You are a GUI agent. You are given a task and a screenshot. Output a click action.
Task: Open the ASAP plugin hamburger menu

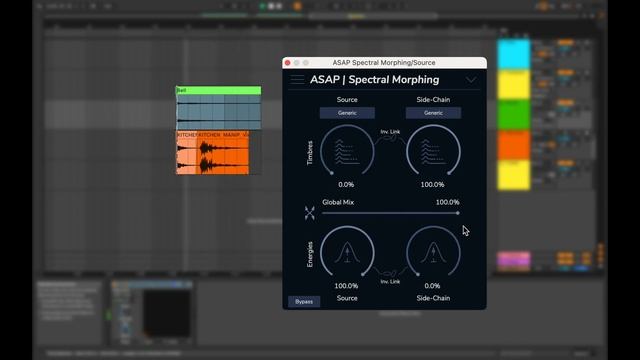tap(297, 80)
